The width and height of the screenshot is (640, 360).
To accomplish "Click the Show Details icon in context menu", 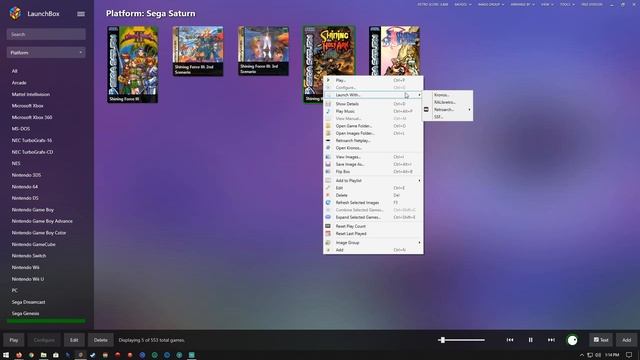I will (328, 104).
